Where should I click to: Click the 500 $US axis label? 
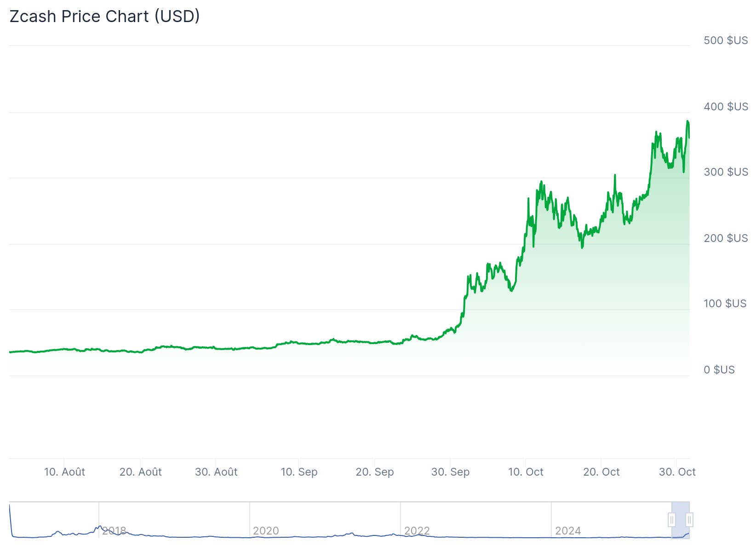click(x=726, y=40)
